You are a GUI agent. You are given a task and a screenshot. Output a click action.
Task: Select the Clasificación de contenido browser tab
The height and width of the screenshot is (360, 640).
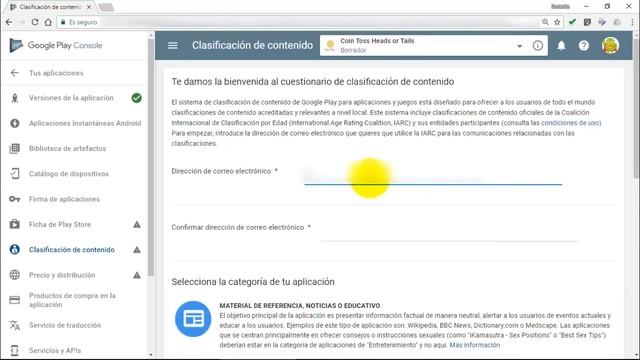tap(51, 7)
